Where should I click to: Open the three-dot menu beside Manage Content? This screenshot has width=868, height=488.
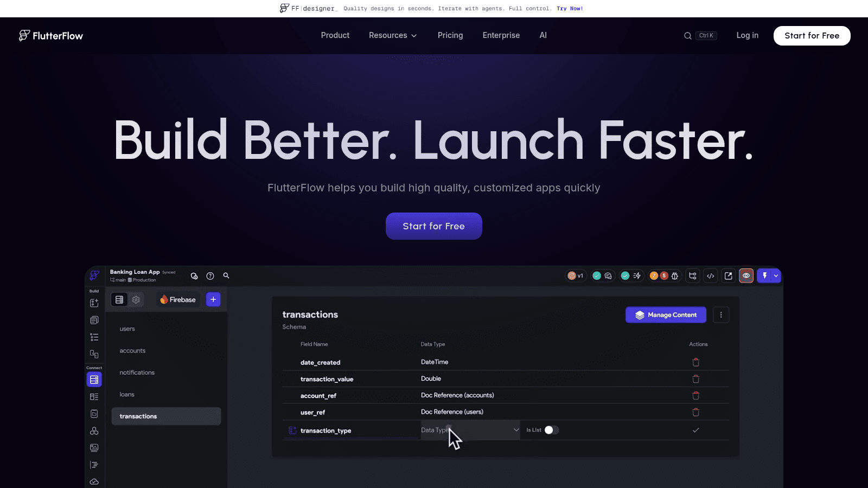click(721, 315)
